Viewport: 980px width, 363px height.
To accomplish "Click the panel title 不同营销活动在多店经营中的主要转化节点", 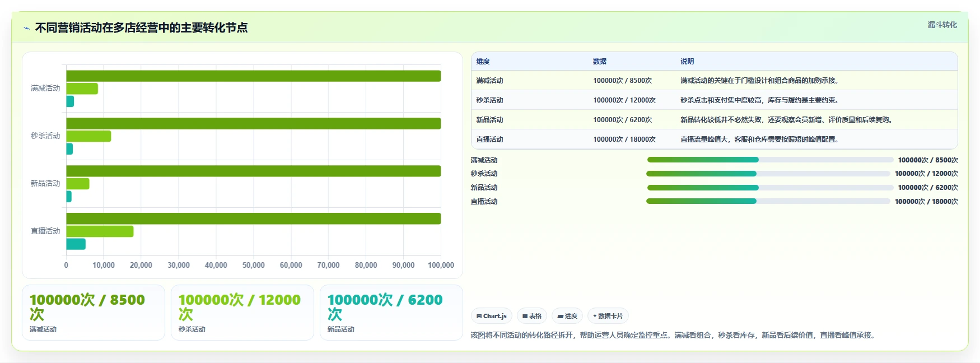I will [141, 28].
